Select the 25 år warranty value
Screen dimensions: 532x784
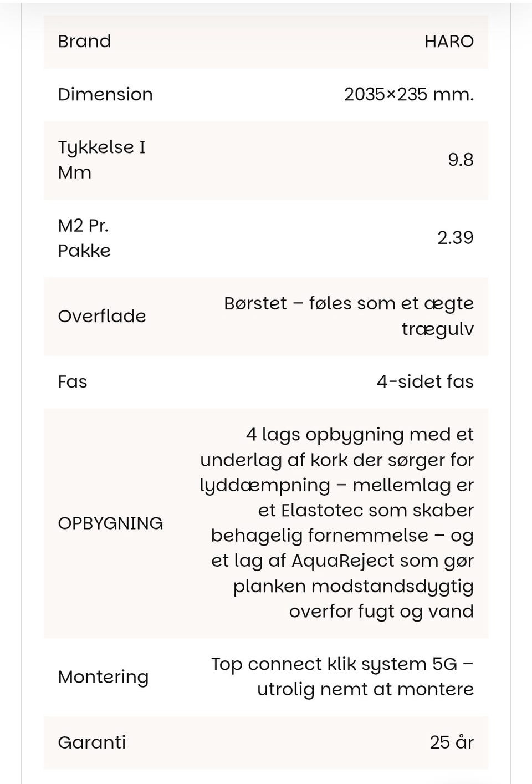pyautogui.click(x=451, y=742)
